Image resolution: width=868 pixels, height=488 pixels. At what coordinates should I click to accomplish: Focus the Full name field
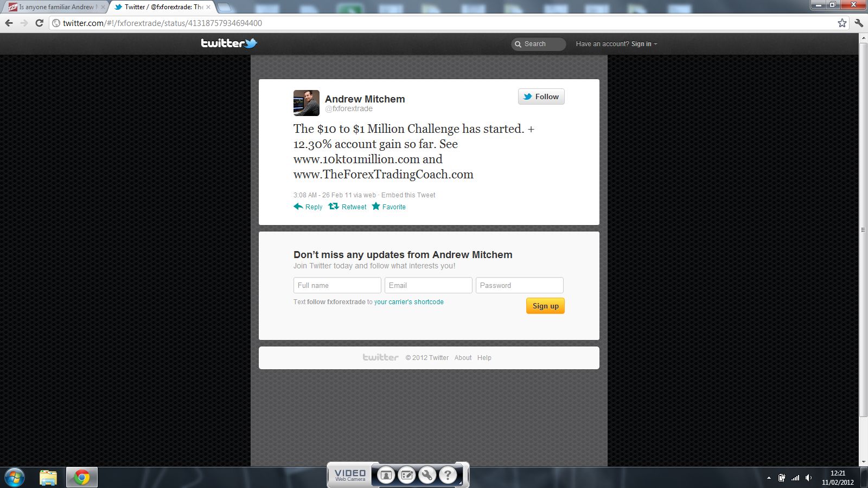click(337, 285)
